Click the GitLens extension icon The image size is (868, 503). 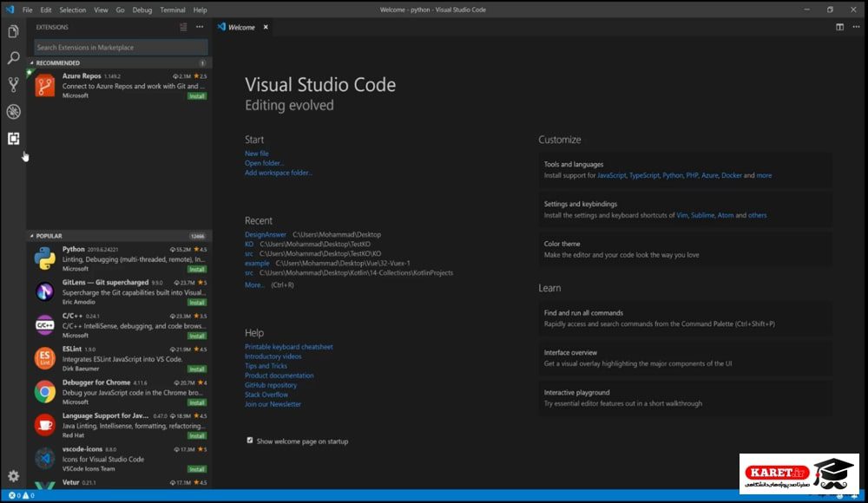tap(45, 292)
